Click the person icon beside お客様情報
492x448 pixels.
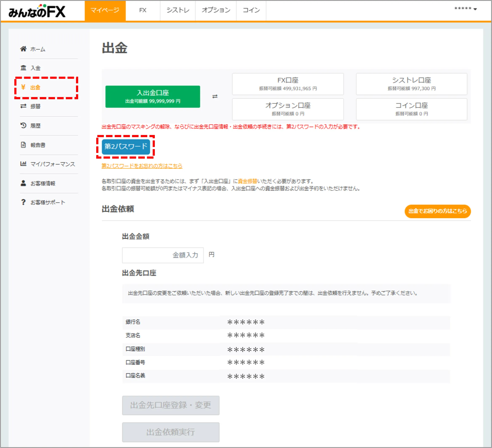pyautogui.click(x=23, y=183)
